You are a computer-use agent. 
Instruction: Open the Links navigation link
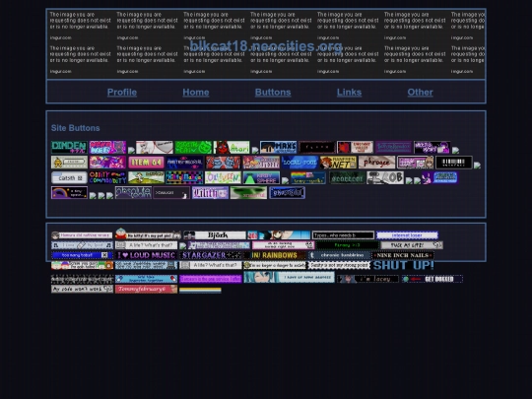349,93
